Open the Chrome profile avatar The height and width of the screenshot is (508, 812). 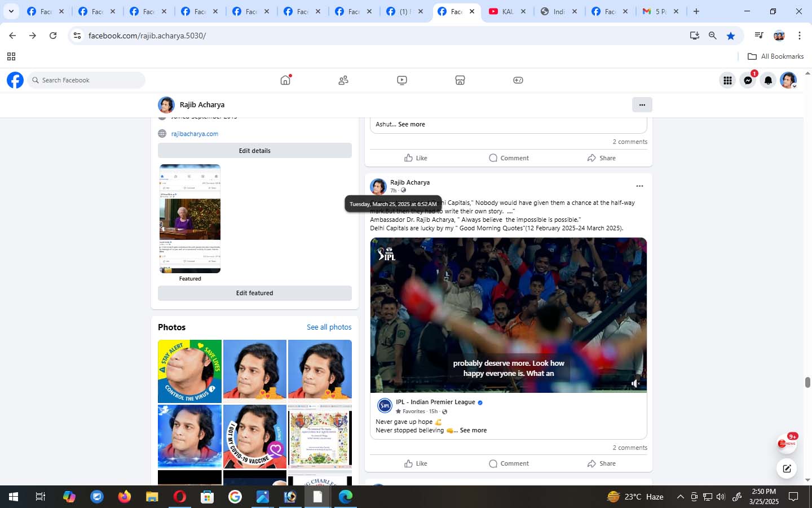[779, 36]
